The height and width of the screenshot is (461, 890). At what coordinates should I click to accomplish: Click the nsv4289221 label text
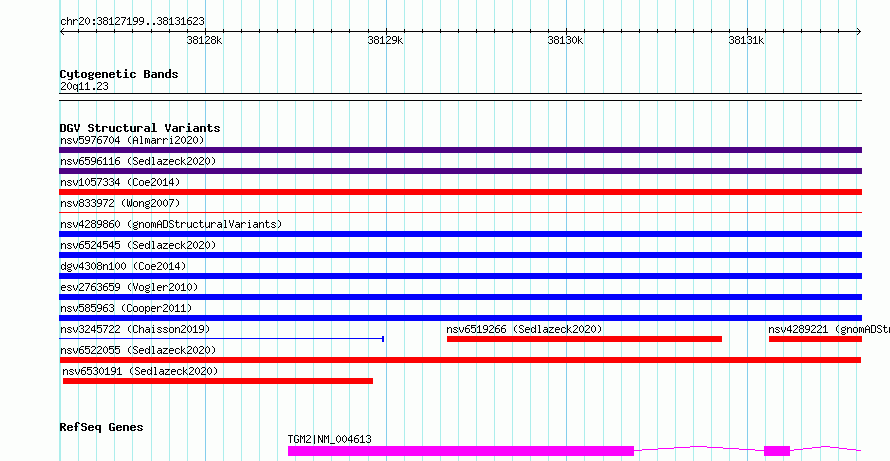tap(829, 329)
